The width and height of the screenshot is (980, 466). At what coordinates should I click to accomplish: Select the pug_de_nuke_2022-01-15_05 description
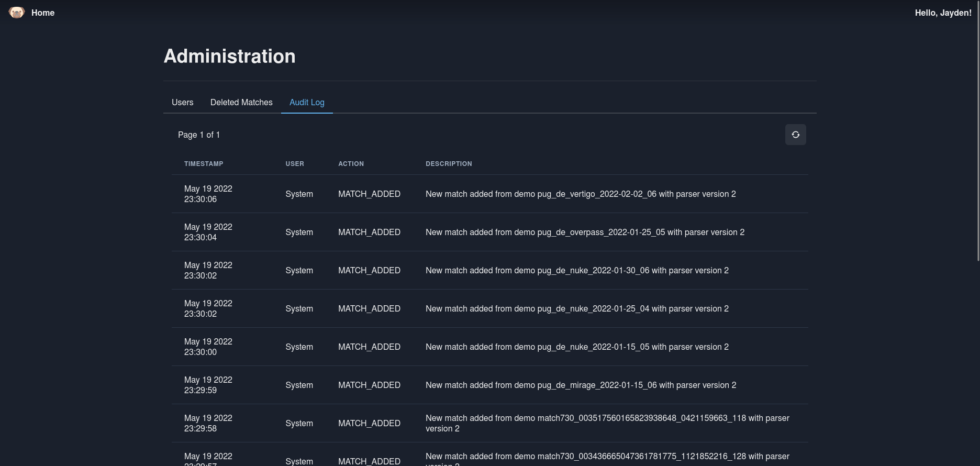pos(577,347)
